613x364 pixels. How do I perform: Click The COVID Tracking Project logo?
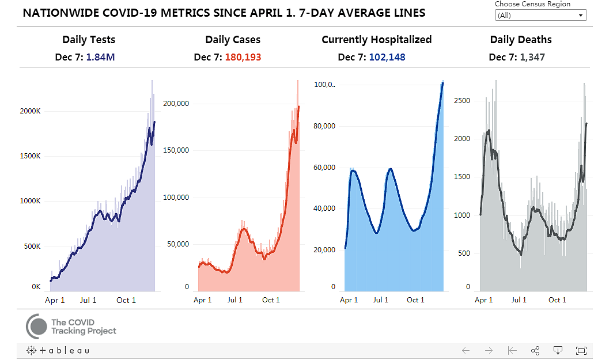coord(71,327)
